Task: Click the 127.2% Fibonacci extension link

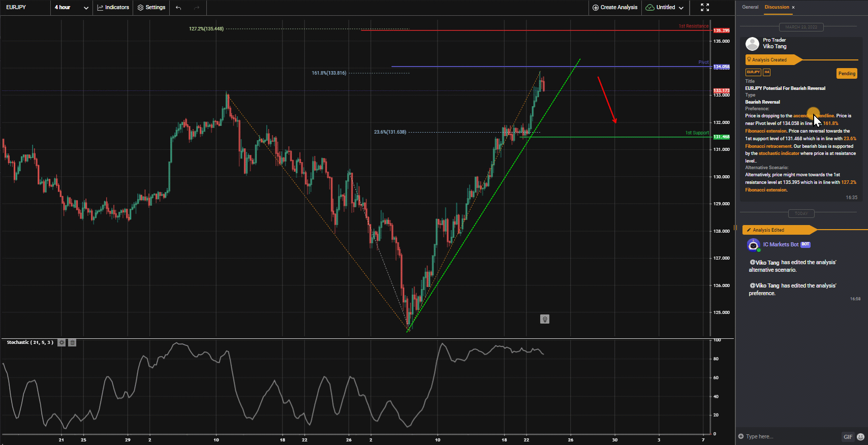Action: pos(800,186)
